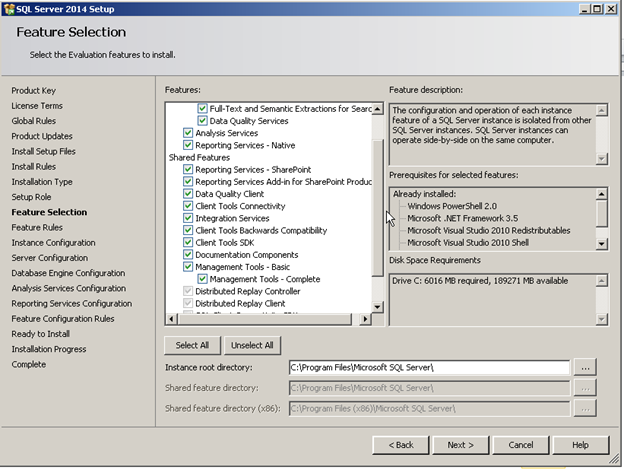Open setup Help
The image size is (624, 470).
point(581,445)
